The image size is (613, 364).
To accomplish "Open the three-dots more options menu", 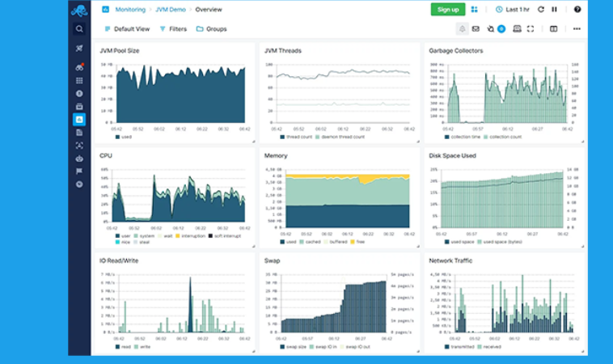I will click(x=577, y=29).
